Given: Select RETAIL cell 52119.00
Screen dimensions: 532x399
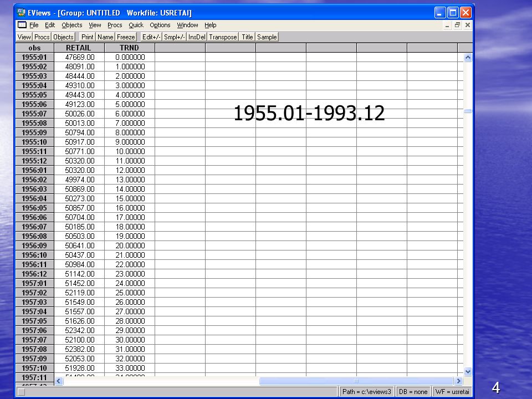Looking at the screenshot, I should (x=79, y=293).
